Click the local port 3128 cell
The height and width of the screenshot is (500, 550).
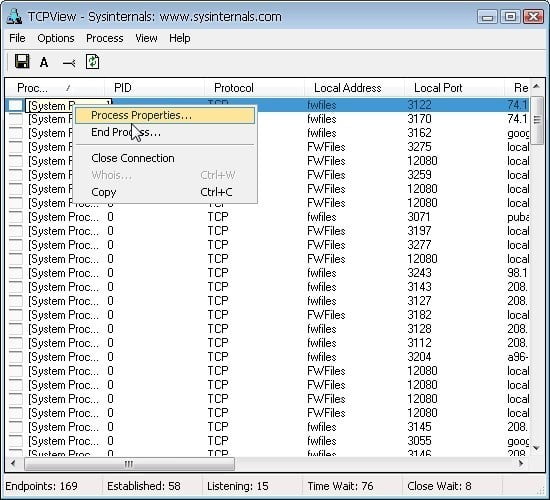pyautogui.click(x=419, y=329)
